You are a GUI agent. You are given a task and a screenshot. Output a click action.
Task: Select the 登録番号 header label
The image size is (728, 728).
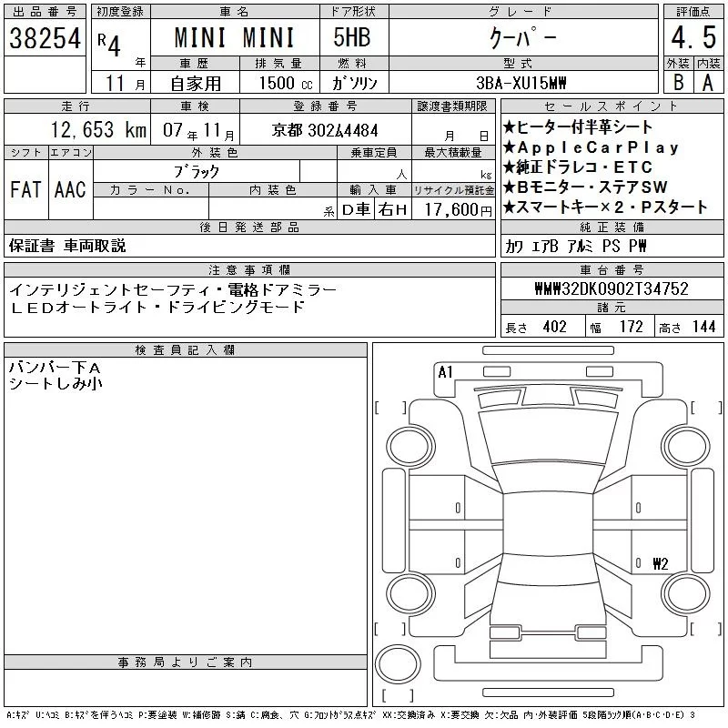pyautogui.click(x=325, y=106)
